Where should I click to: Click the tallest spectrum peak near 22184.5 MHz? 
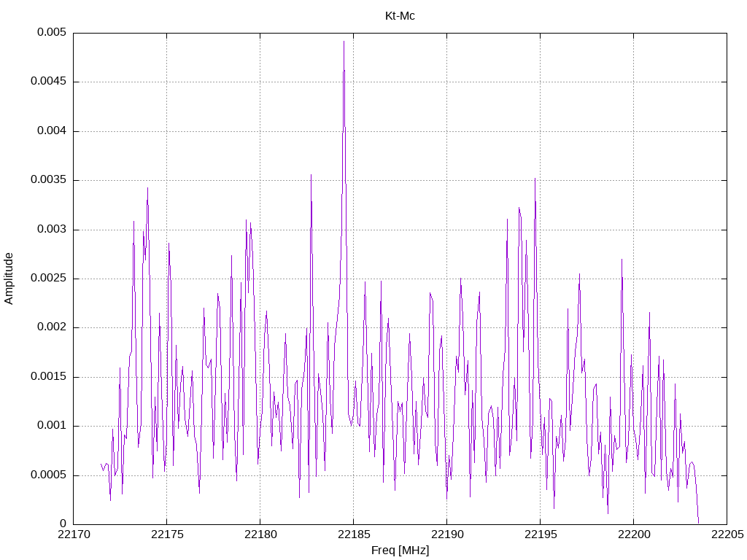(344, 42)
